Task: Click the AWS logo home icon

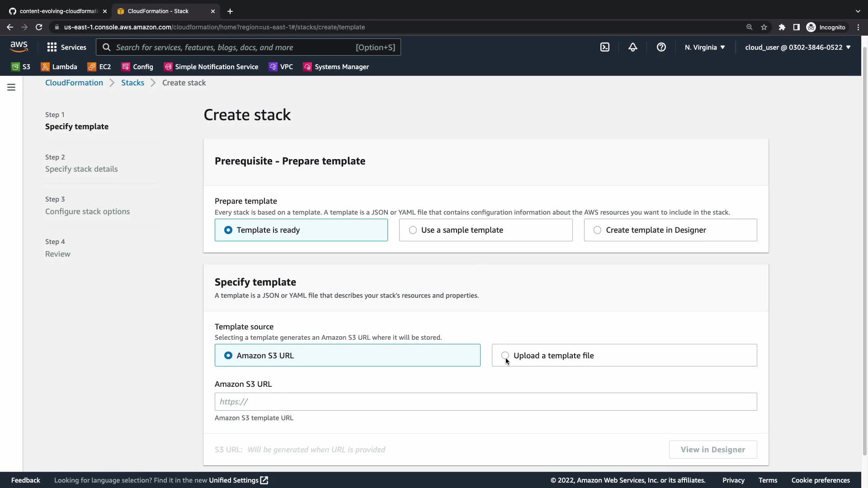Action: (19, 47)
